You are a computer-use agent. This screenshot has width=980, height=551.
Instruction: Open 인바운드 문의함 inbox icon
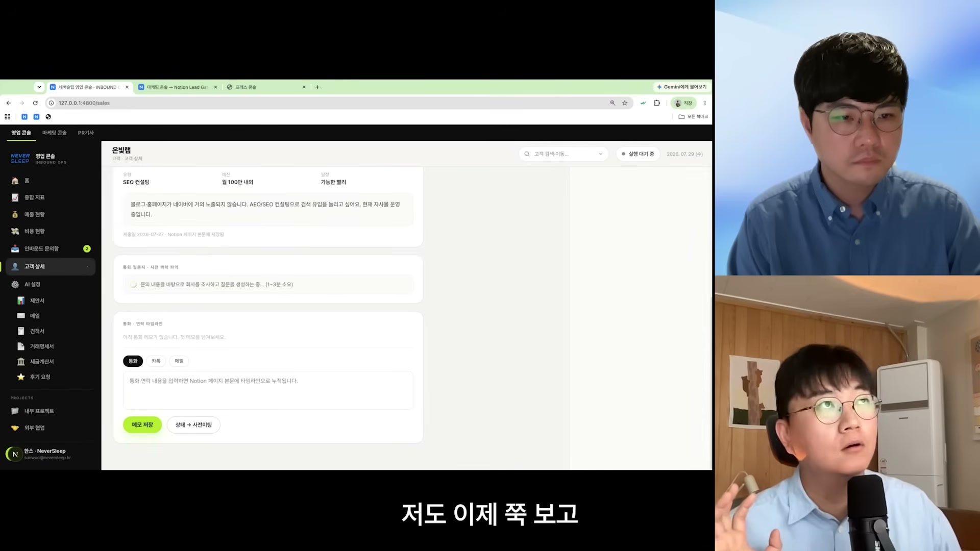15,248
